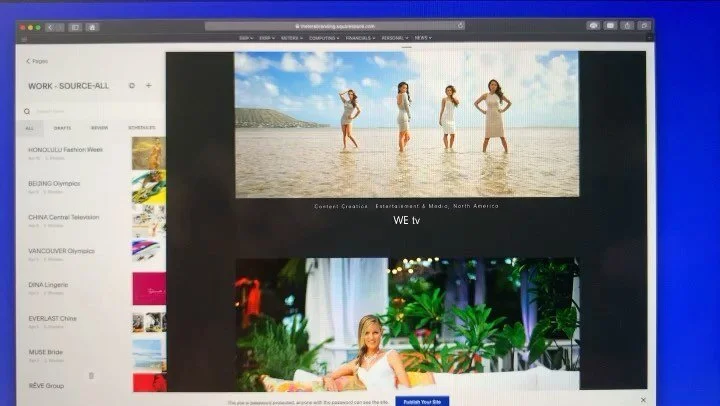
Task: Open the first bookmarks folder dropdown left of METERS
Action: coord(246,38)
